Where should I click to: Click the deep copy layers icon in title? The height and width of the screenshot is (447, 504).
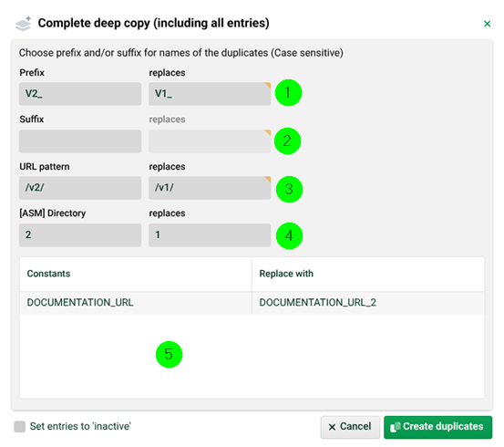coord(23,24)
